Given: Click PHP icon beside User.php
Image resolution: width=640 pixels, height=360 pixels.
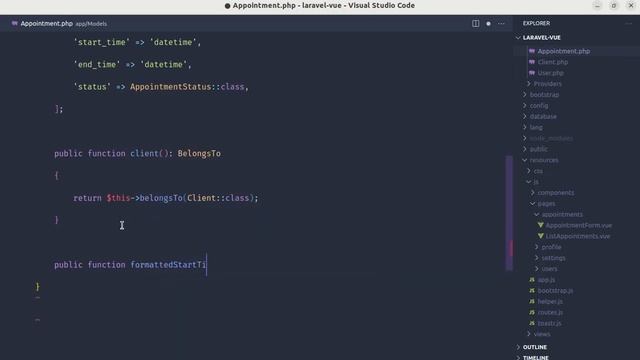Looking at the screenshot, I should coord(532,73).
